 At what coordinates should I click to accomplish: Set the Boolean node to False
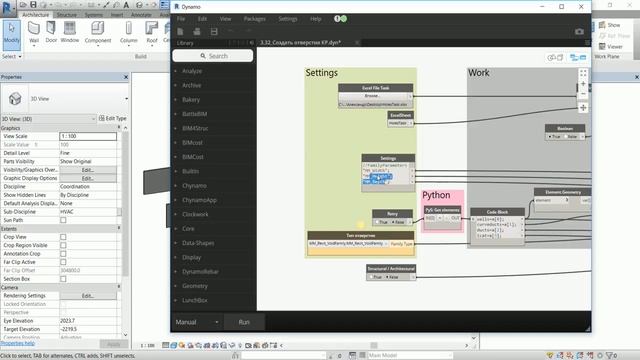pyautogui.click(x=567, y=137)
